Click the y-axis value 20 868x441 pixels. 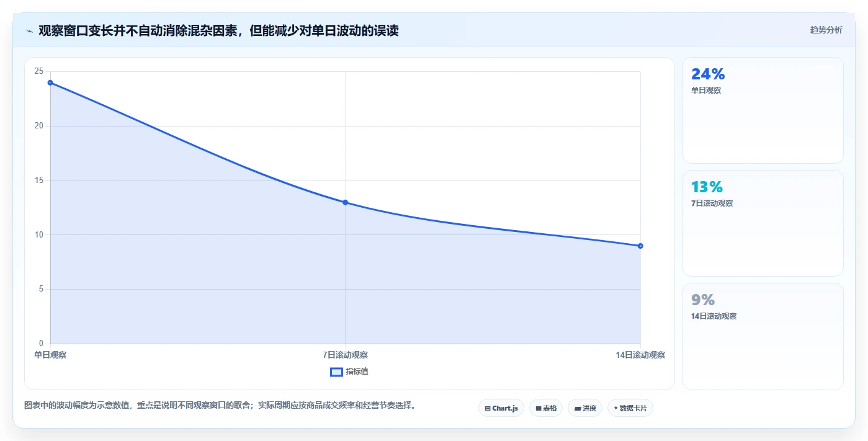pyautogui.click(x=39, y=126)
